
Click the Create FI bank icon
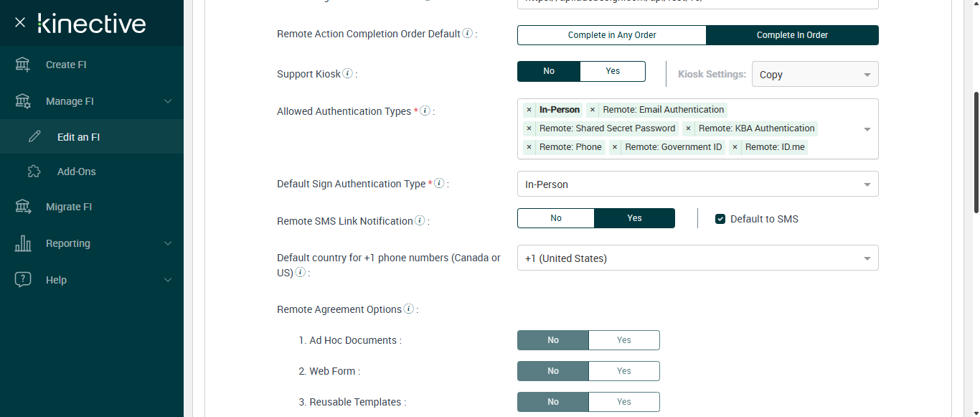[x=23, y=65]
